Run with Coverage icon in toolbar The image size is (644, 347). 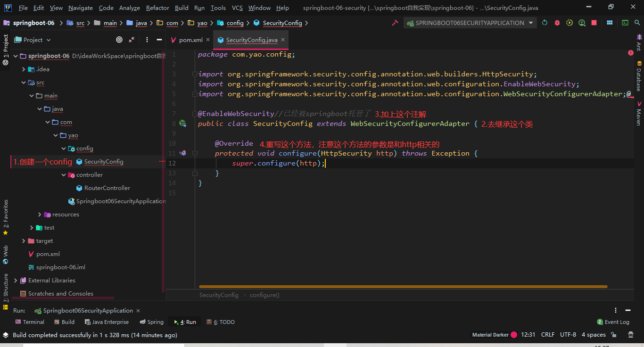[570, 23]
